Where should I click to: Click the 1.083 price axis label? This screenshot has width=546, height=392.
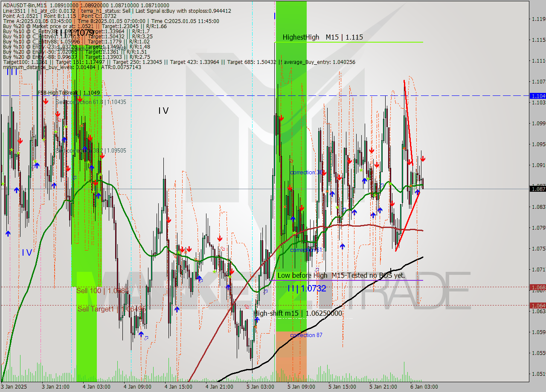538,207
